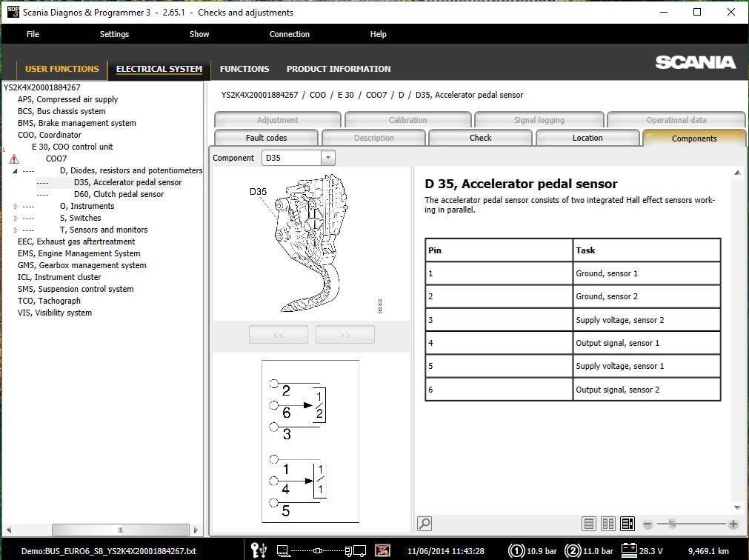This screenshot has width=749, height=560.
Task: Click the brake circuit 2 pressure icon
Action: click(572, 550)
